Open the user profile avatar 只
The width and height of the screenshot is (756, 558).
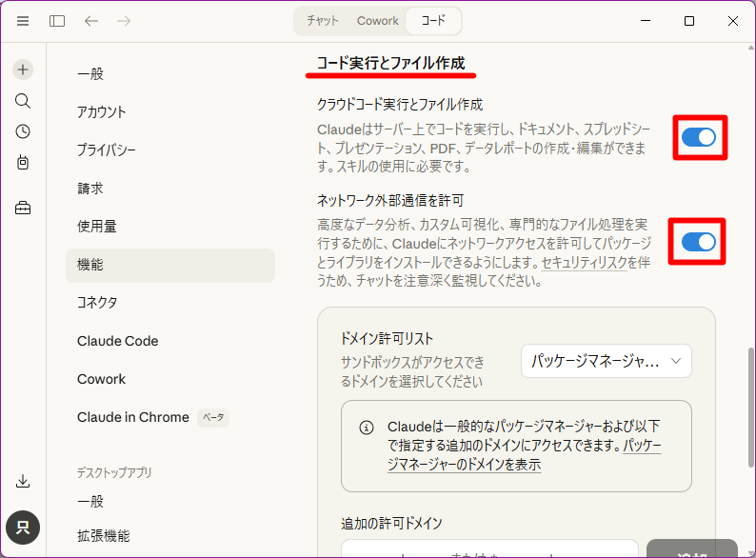coord(23,528)
